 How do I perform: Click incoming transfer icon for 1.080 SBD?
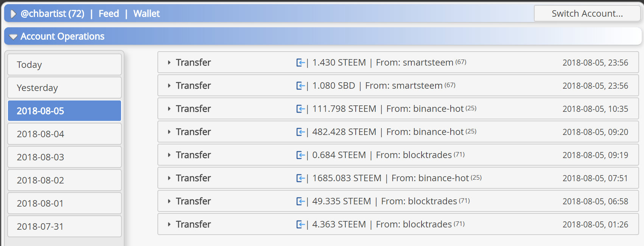click(300, 86)
